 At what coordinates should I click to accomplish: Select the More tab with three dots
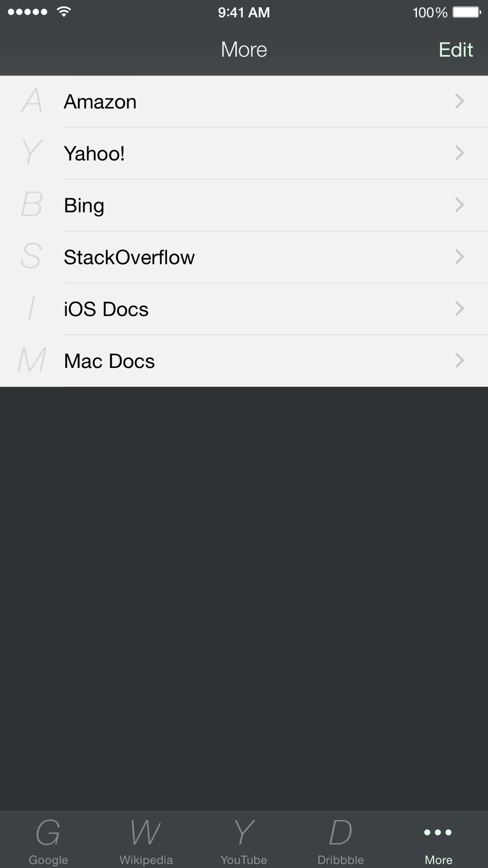click(438, 840)
